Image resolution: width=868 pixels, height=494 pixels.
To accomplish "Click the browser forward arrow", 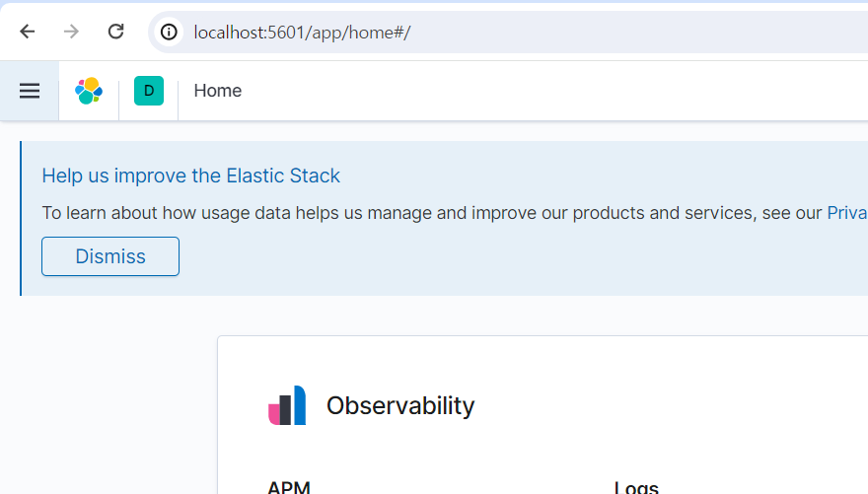I will click(71, 32).
